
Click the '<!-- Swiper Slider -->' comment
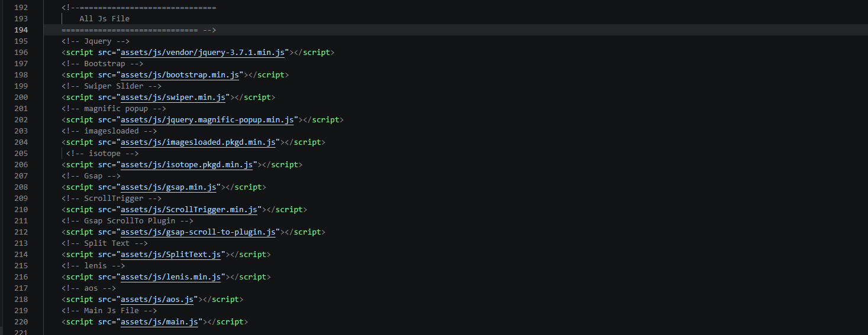click(111, 86)
